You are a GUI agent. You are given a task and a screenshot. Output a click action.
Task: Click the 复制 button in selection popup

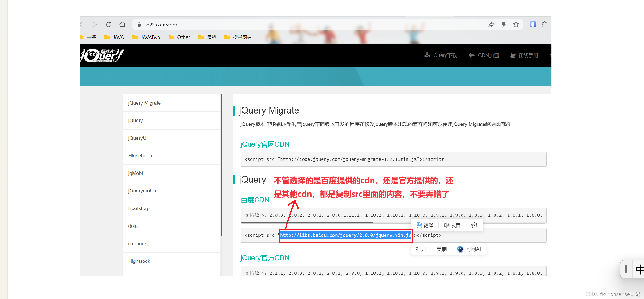click(x=442, y=249)
